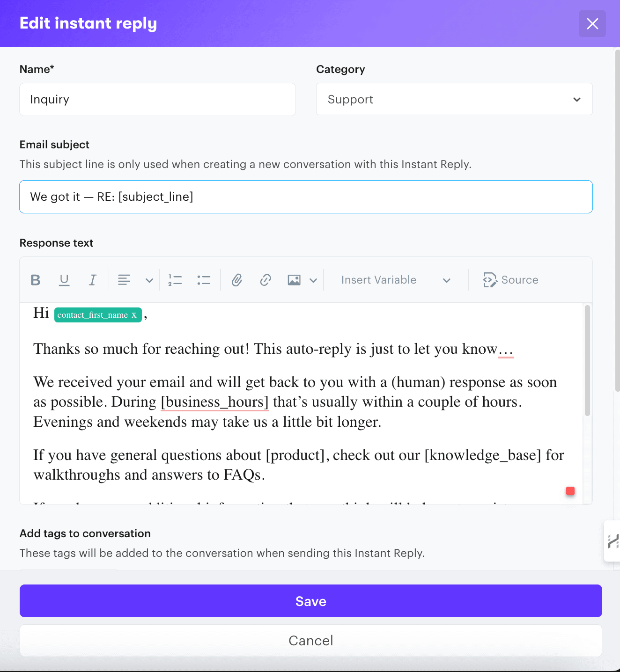This screenshot has height=672, width=620.
Task: Save the instant reply
Action: [x=310, y=601]
